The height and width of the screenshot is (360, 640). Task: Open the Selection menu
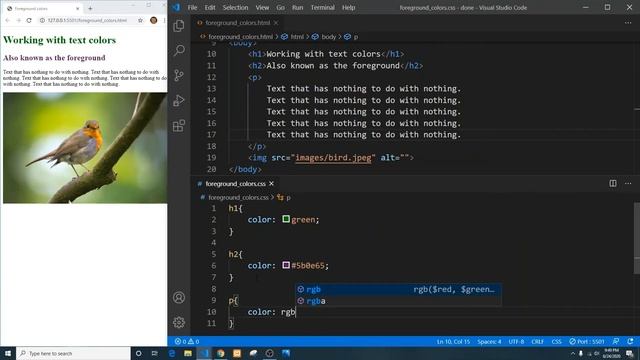point(235,7)
